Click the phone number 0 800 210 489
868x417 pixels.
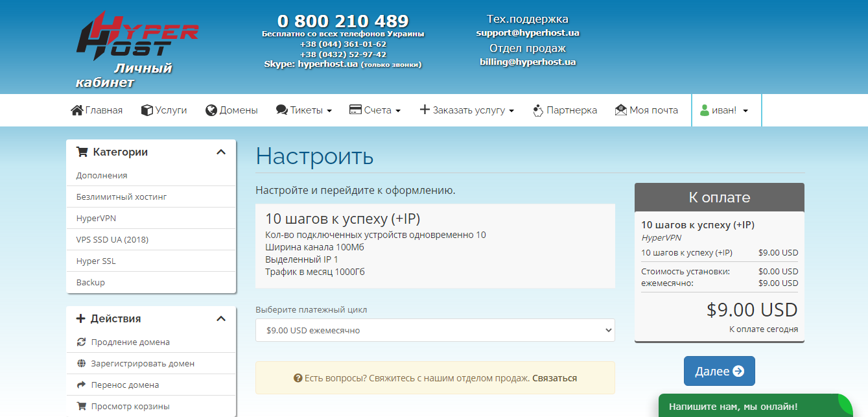point(343,21)
